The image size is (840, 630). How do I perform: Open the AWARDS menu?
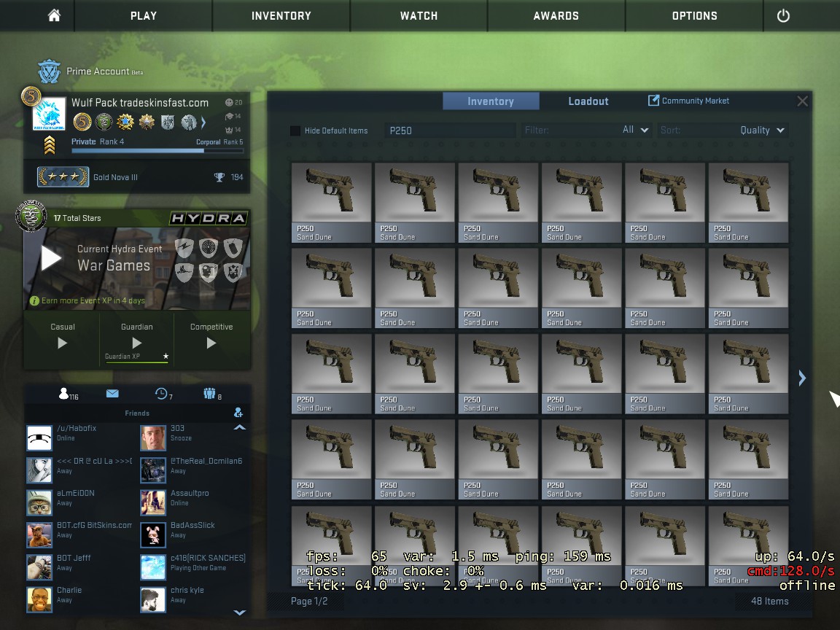click(x=556, y=15)
